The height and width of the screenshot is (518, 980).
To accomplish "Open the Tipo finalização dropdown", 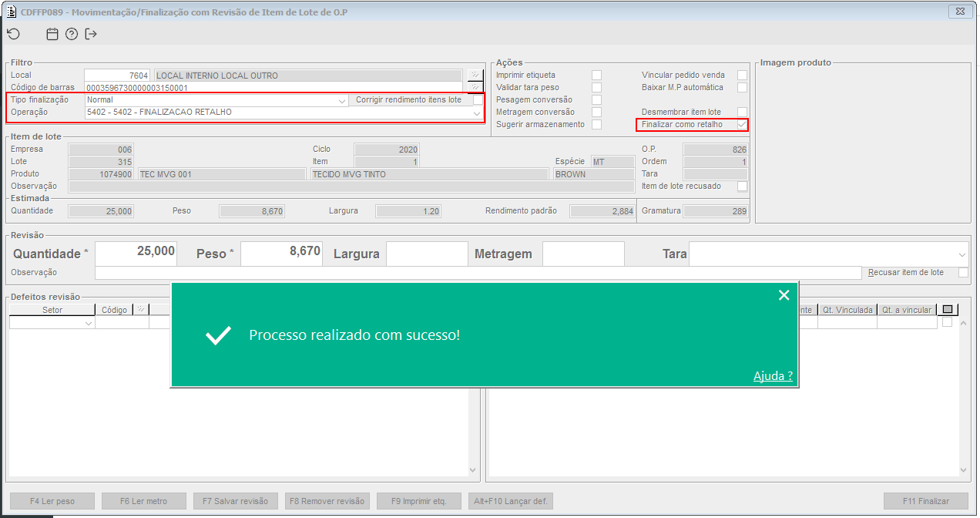I will coord(342,100).
